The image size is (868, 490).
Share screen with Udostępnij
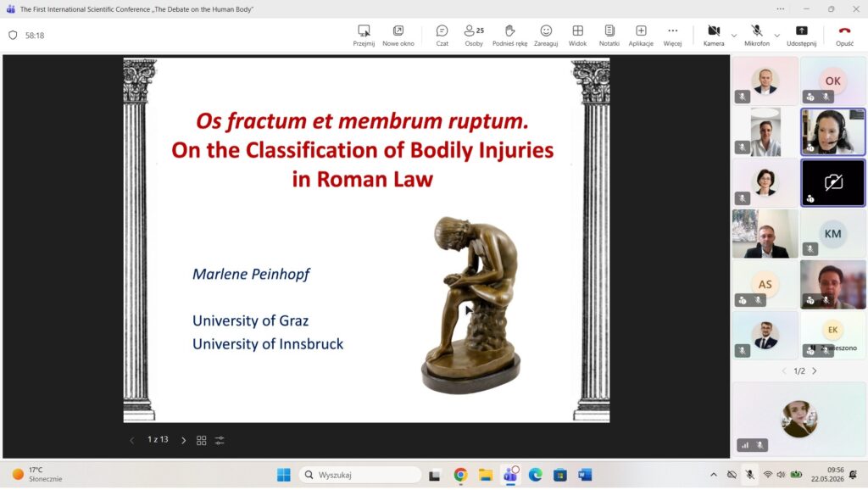pos(801,36)
